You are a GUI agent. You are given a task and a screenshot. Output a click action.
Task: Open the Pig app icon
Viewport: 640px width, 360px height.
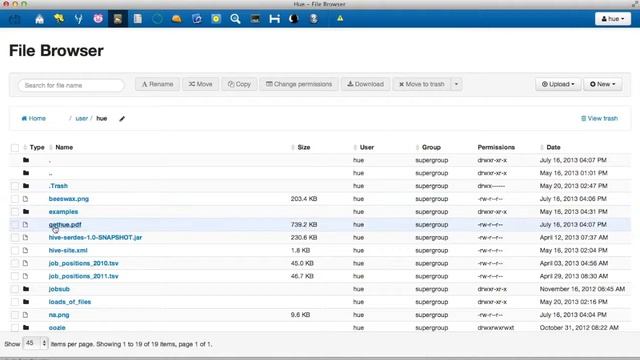pyautogui.click(x=98, y=19)
